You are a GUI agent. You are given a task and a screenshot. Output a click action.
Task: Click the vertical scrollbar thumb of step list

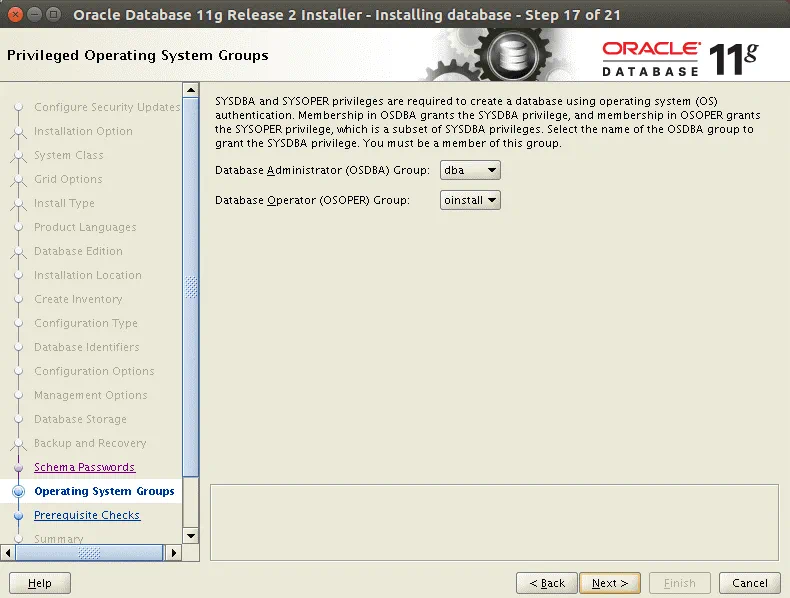coord(190,287)
